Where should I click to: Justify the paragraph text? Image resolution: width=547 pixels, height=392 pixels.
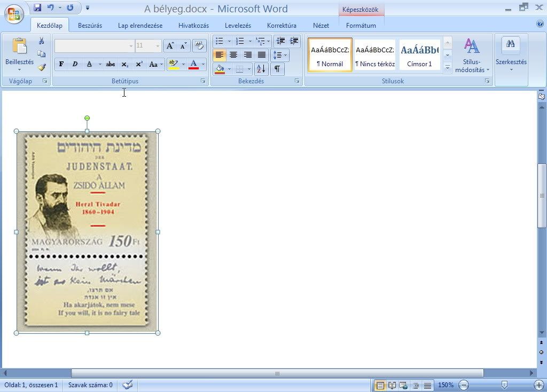(x=262, y=55)
